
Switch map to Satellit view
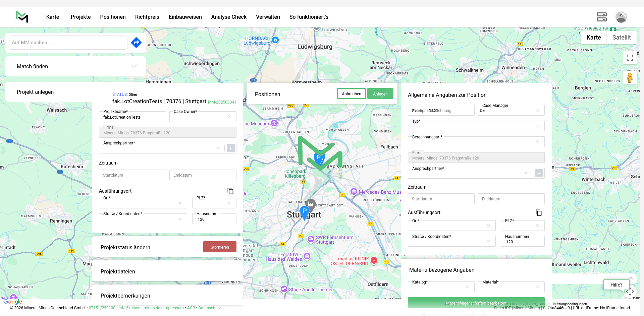(x=621, y=38)
